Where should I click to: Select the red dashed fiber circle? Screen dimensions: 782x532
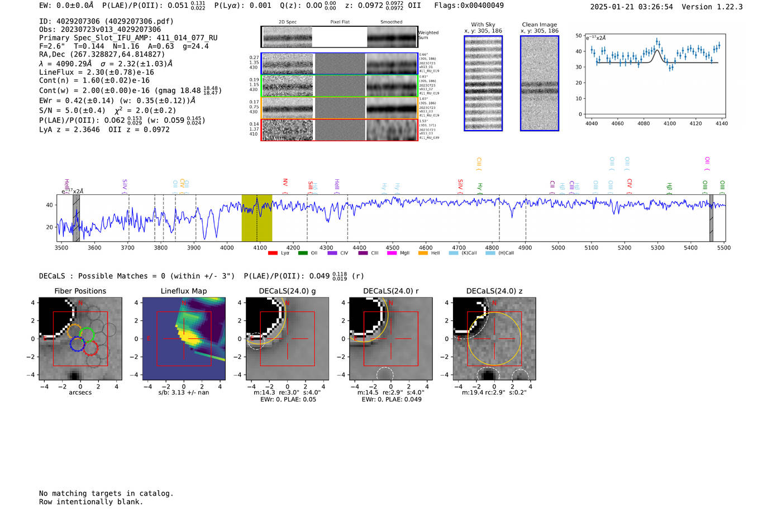(x=90, y=349)
